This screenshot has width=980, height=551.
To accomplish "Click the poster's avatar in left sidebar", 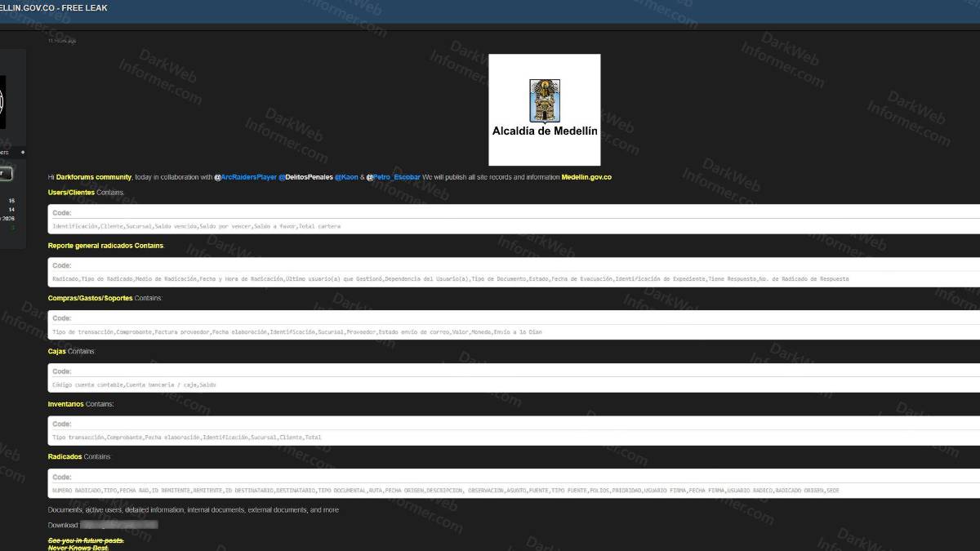I will [2, 102].
